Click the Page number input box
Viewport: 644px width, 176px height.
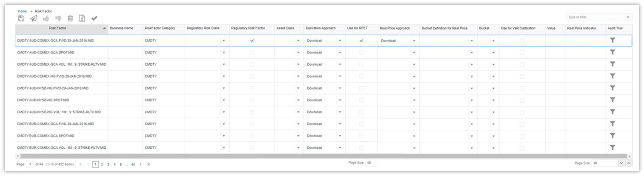pos(30,164)
